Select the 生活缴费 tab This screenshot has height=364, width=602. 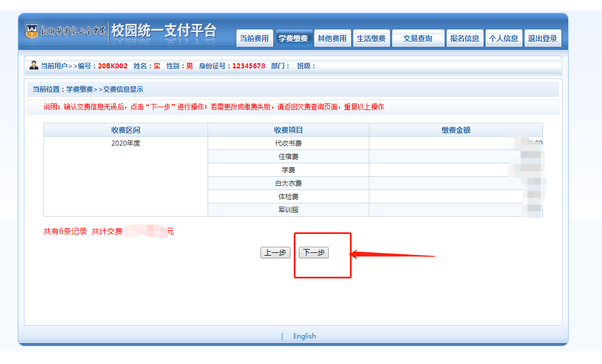pyautogui.click(x=371, y=38)
